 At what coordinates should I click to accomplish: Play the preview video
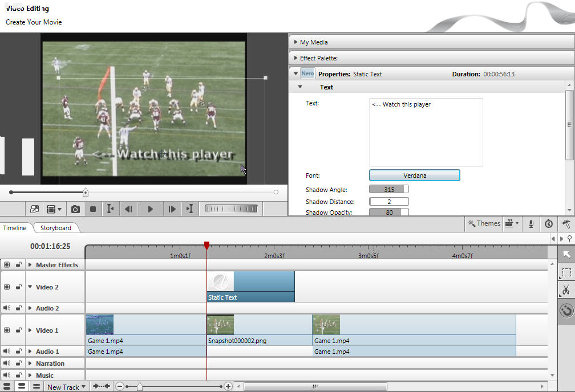tap(151, 209)
